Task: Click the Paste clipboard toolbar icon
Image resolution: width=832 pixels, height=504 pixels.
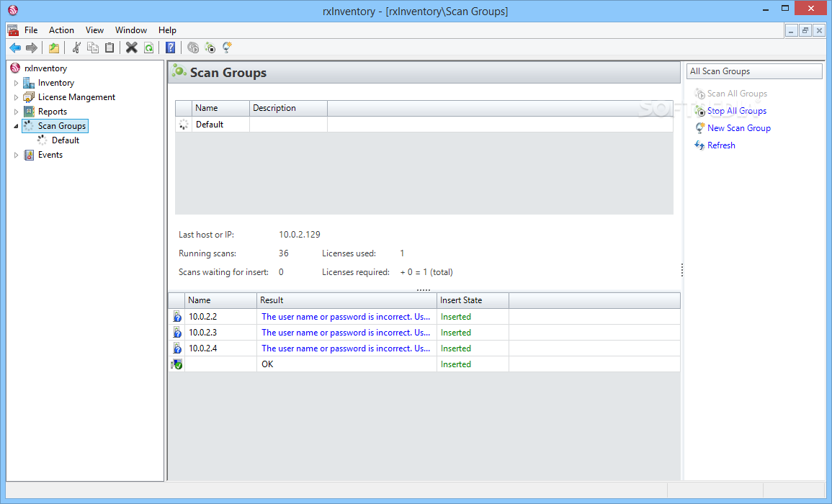Action: [109, 48]
